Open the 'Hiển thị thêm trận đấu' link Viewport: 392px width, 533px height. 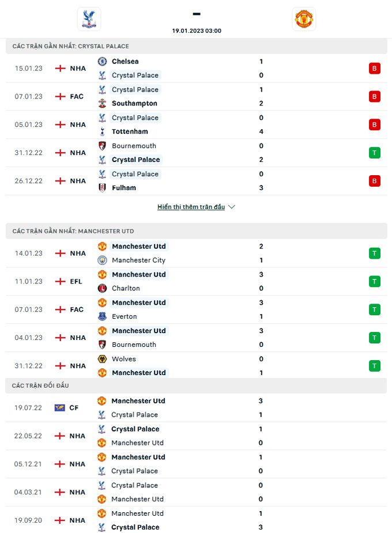pos(191,207)
